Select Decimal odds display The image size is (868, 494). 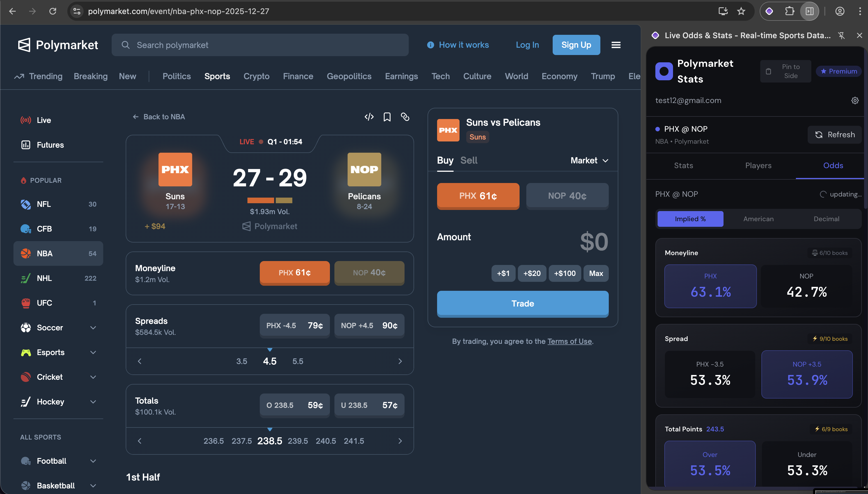click(x=826, y=219)
